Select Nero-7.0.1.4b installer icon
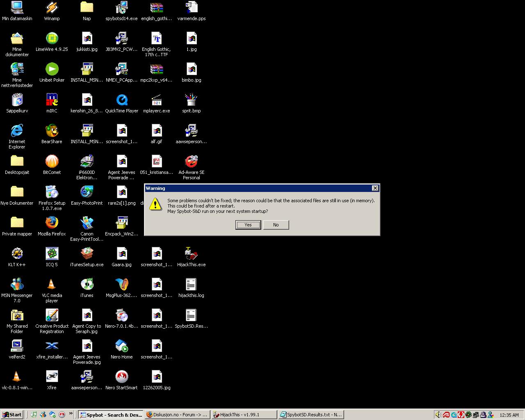Image resolution: width=525 pixels, height=420 pixels. coord(122,319)
